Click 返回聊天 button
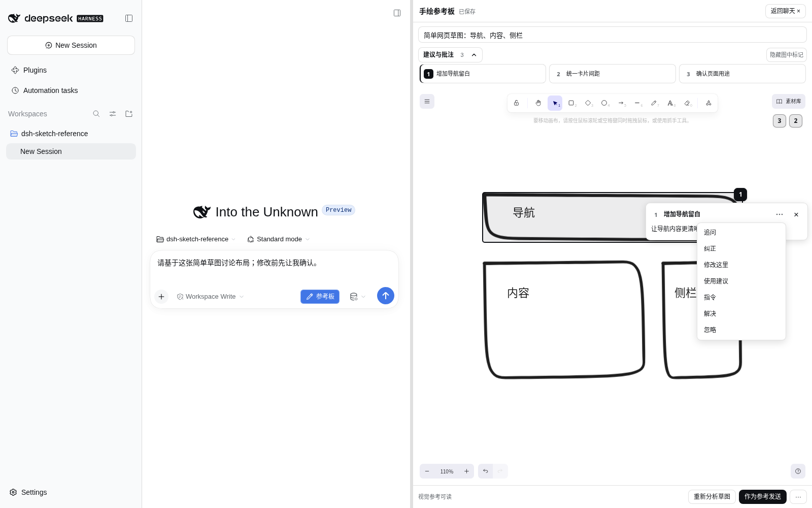Image resolution: width=812 pixels, height=508 pixels. point(785,11)
